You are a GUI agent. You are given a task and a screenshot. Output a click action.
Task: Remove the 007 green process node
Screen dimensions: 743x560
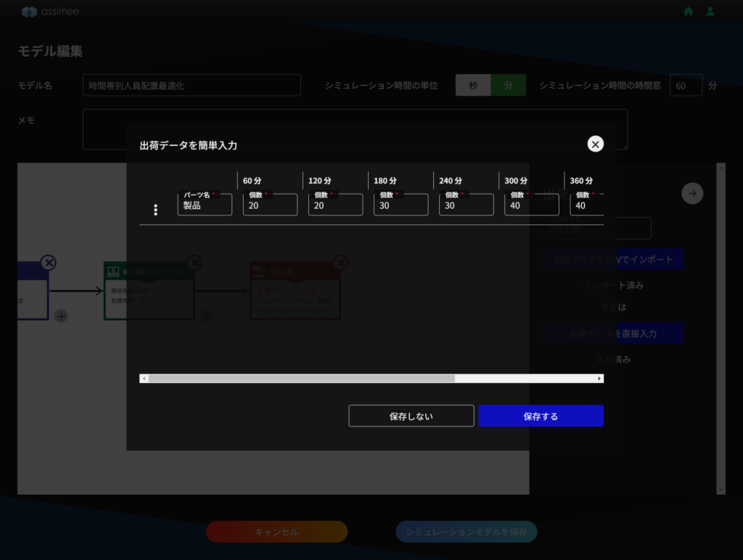[x=194, y=263]
